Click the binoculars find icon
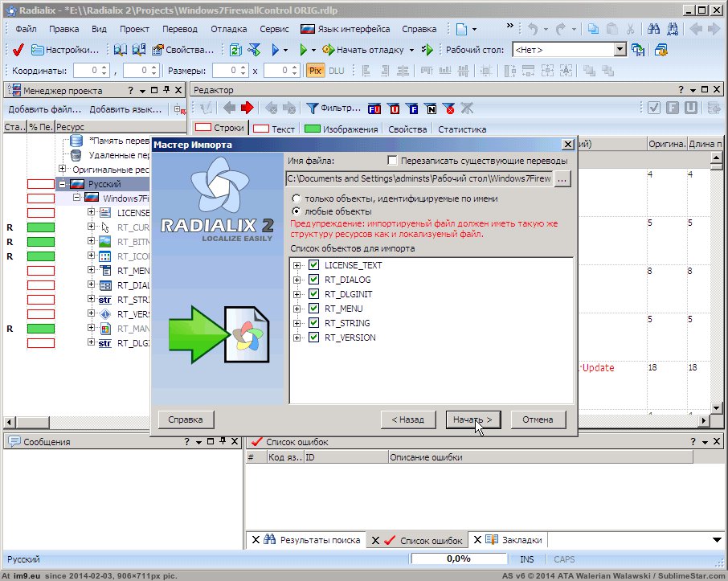Image resolution: width=728 pixels, height=581 pixels. tap(654, 29)
